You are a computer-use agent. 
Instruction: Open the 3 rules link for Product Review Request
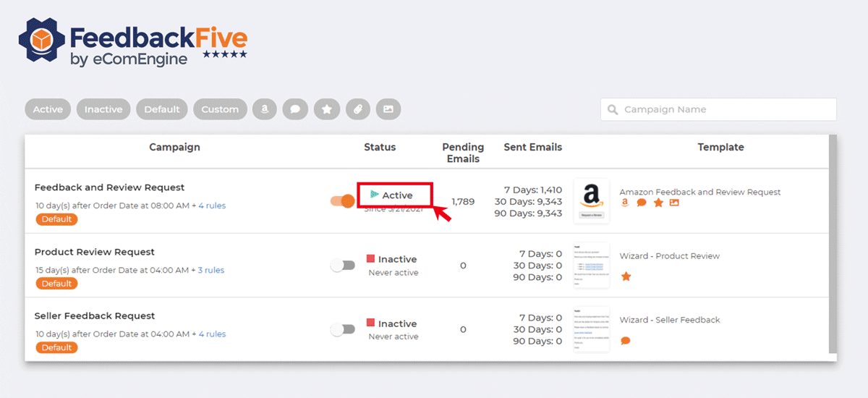211,270
